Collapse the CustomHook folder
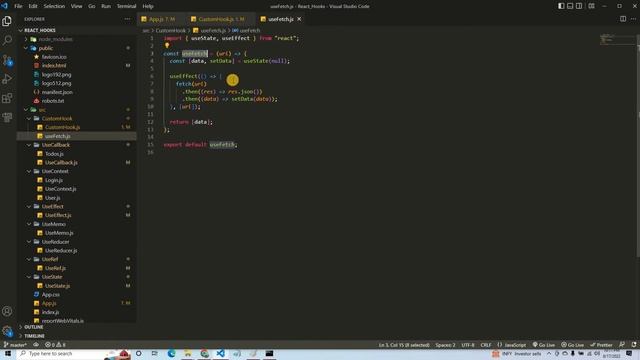 pyautogui.click(x=77, y=118)
